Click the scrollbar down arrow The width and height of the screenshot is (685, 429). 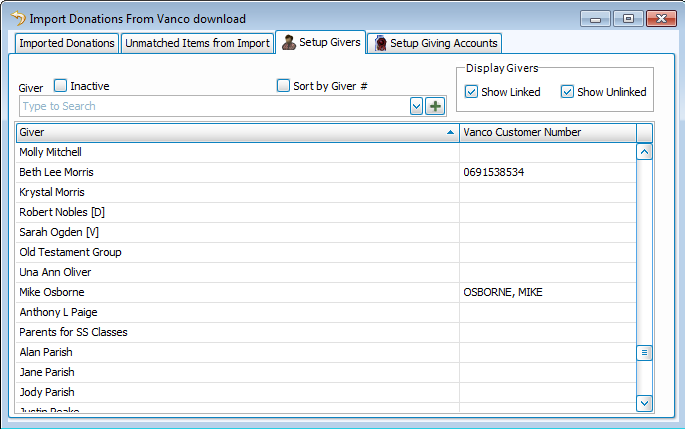[x=644, y=402]
